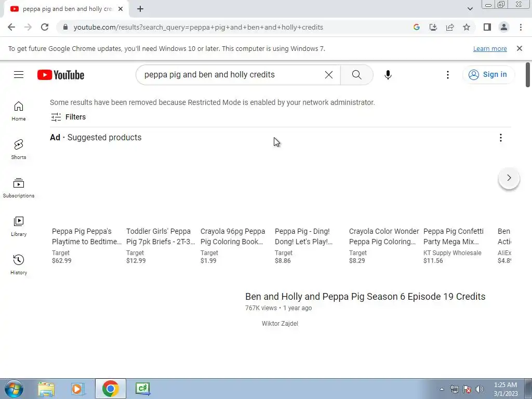The height and width of the screenshot is (399, 532).
Task: Click the Sign in button
Action: tap(488, 75)
